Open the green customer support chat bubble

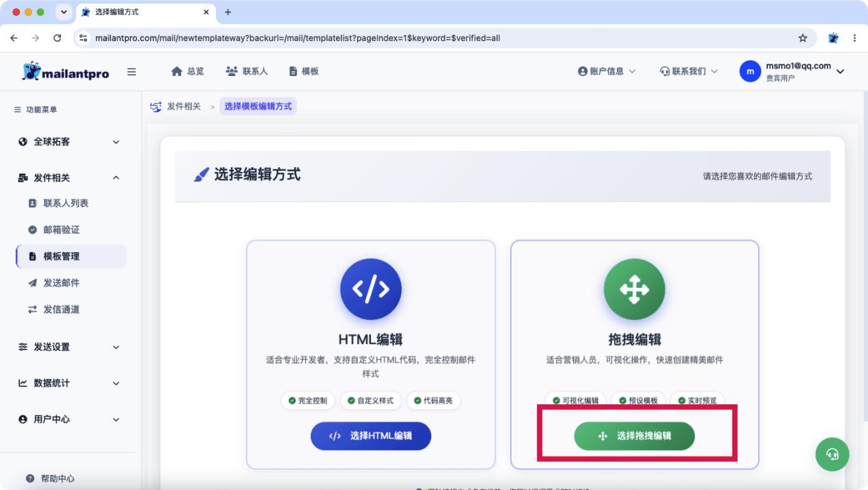tap(832, 454)
